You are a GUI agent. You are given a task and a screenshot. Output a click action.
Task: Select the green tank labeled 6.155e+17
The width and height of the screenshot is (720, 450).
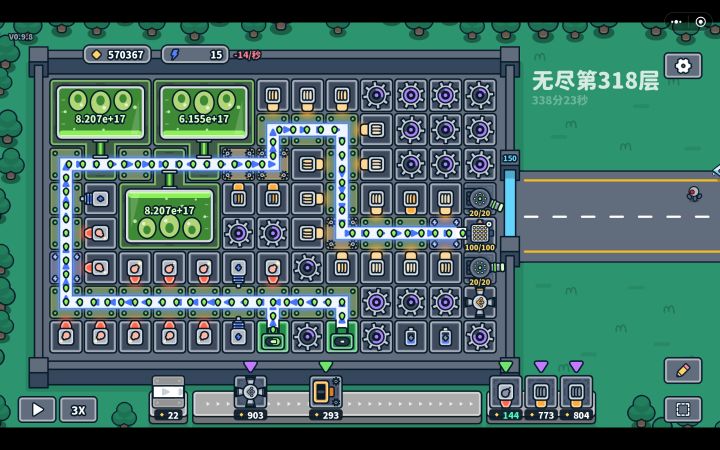[204, 112]
